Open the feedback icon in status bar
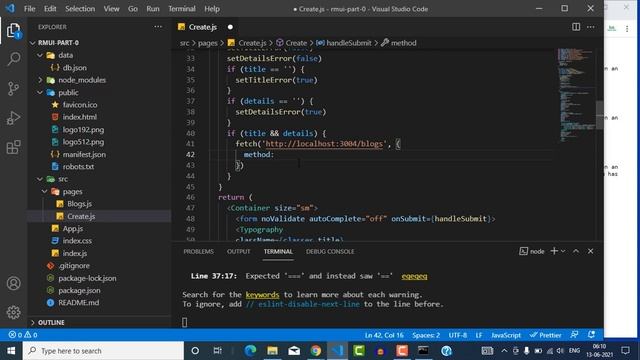 coord(574,335)
